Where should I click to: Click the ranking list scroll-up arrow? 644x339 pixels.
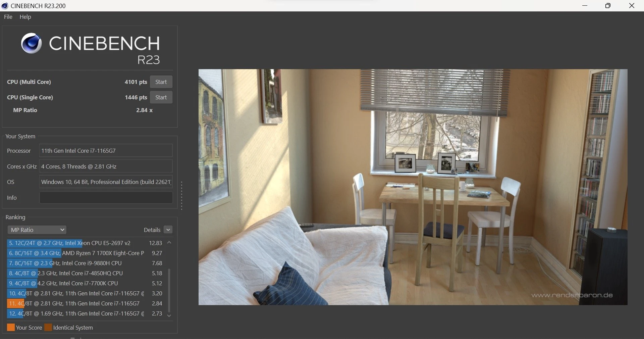(x=169, y=243)
